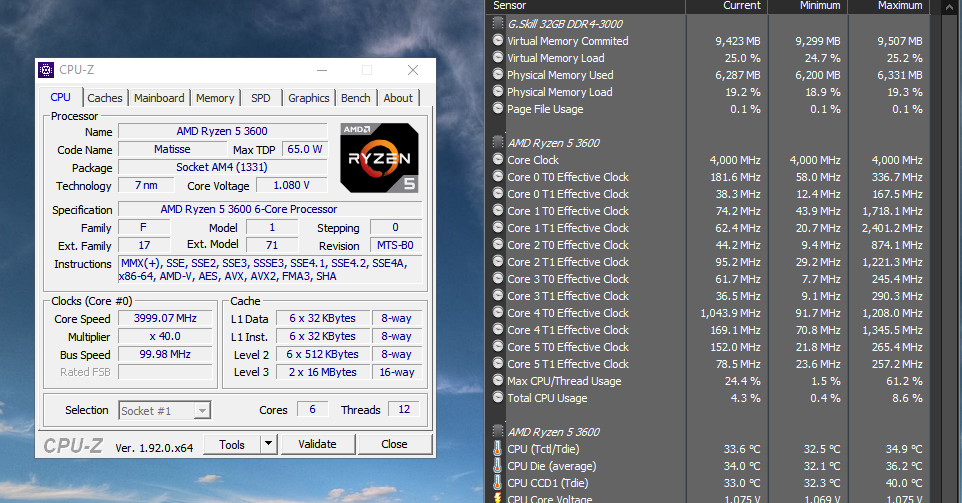The image size is (962, 503).
Task: Click Core 5 T0 Effective Clock icon
Action: 498,347
